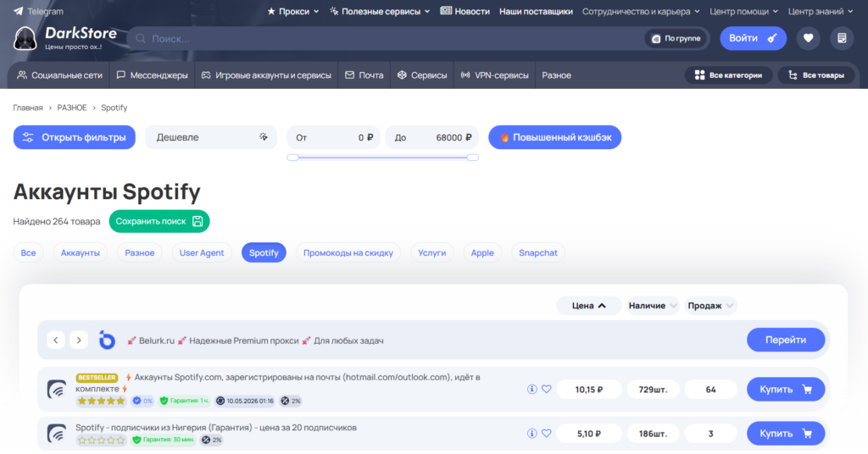
Task: Open favorites heart icon in header
Action: tap(808, 38)
